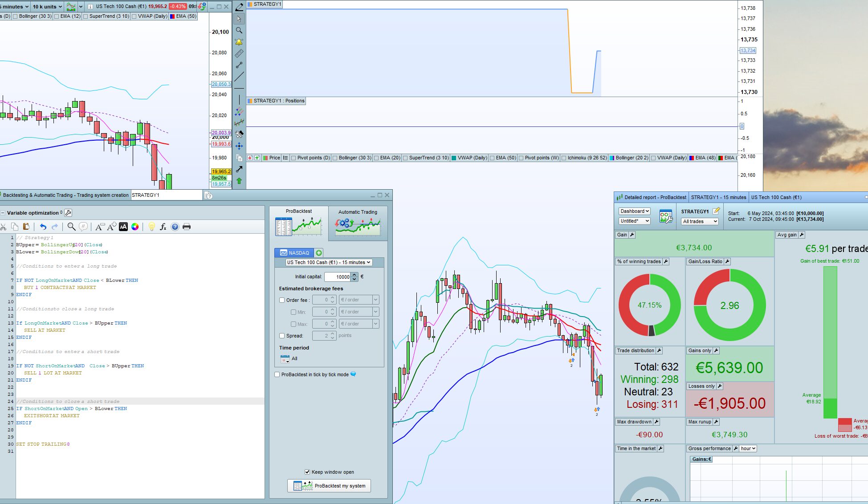Open the syntax color wheel picker

tap(135, 227)
